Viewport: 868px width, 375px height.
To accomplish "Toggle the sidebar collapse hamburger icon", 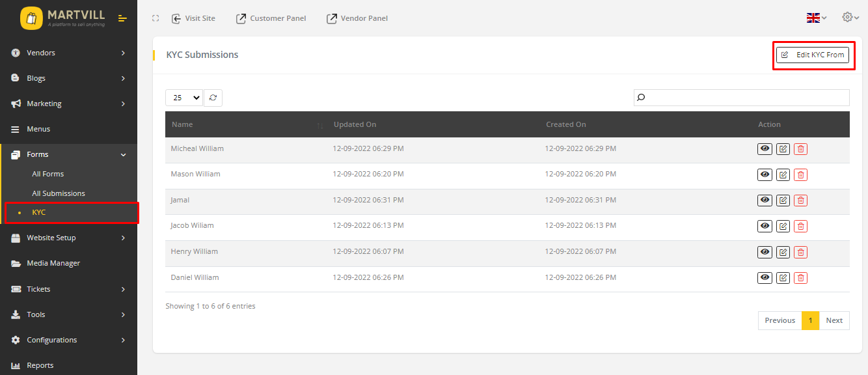I will pyautogui.click(x=122, y=18).
